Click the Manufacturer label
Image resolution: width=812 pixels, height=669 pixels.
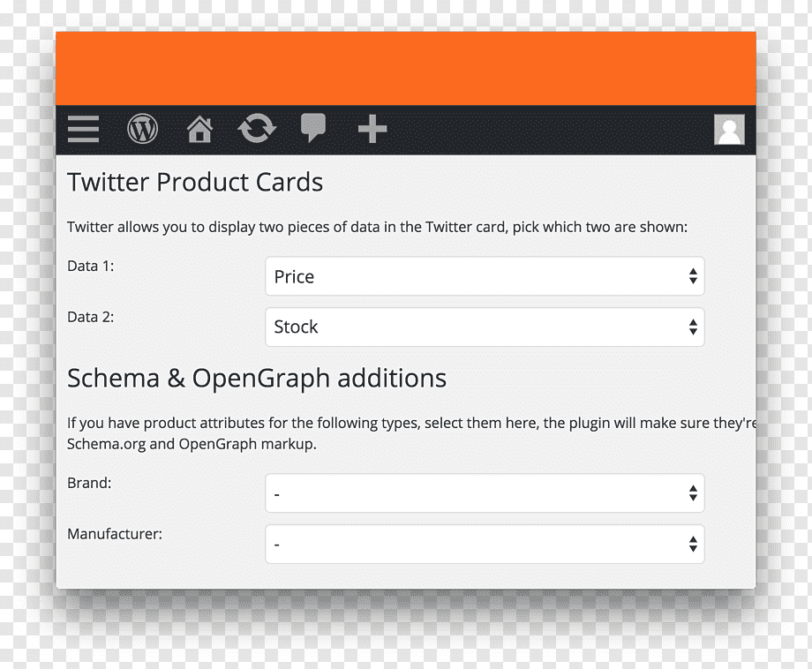tap(115, 534)
